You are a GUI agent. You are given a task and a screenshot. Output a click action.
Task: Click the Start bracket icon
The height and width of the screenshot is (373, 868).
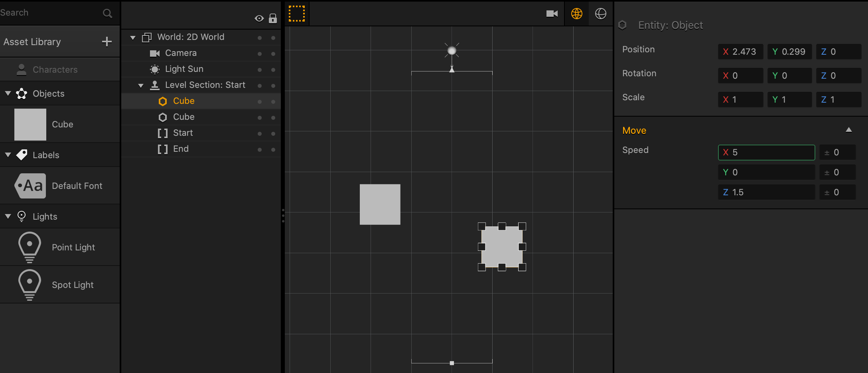[163, 133]
